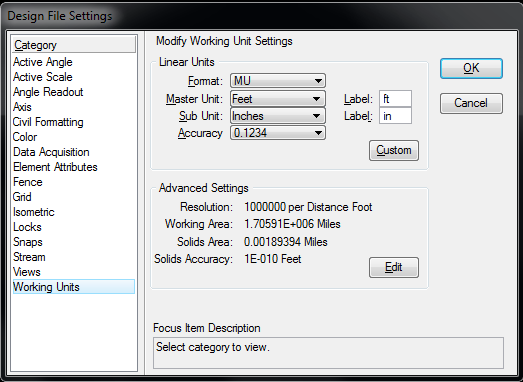Select the Angle Readout category
The height and width of the screenshot is (382, 523).
click(x=74, y=92)
